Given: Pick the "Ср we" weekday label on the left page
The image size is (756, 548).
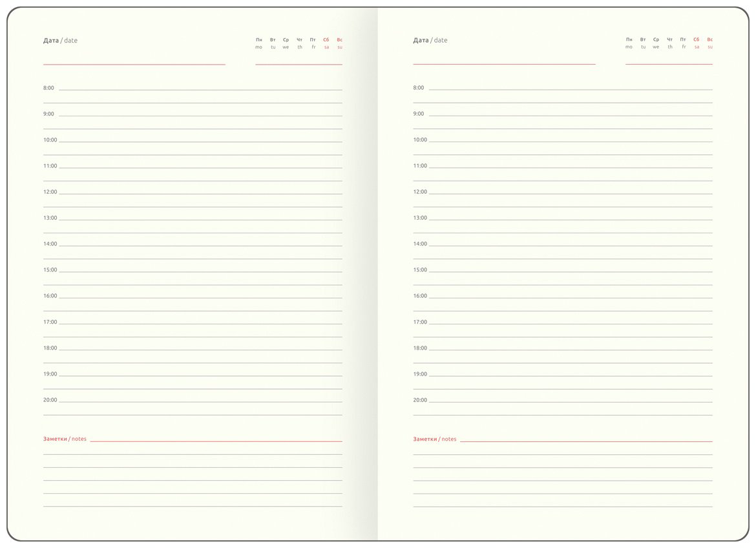Looking at the screenshot, I should coord(286,43).
